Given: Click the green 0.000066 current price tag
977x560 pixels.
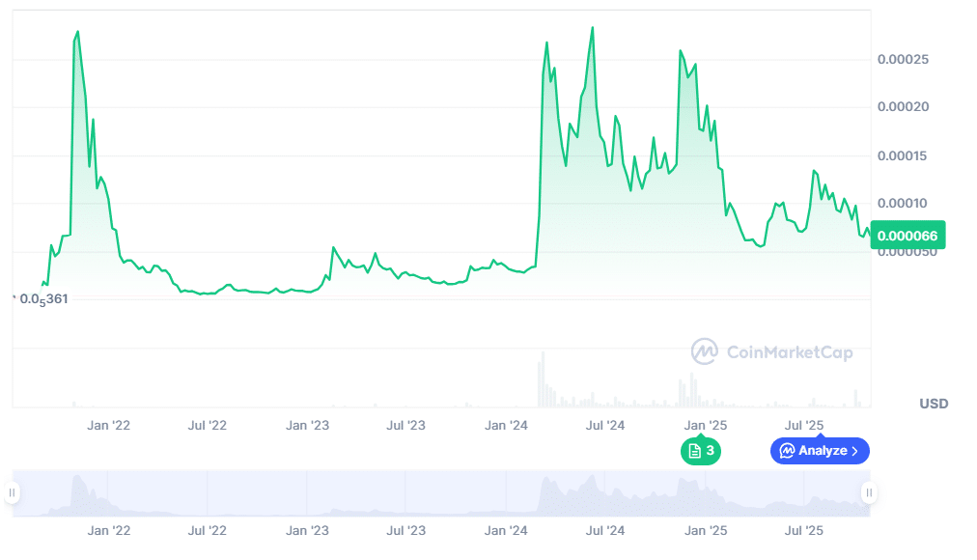Looking at the screenshot, I should pyautogui.click(x=907, y=235).
